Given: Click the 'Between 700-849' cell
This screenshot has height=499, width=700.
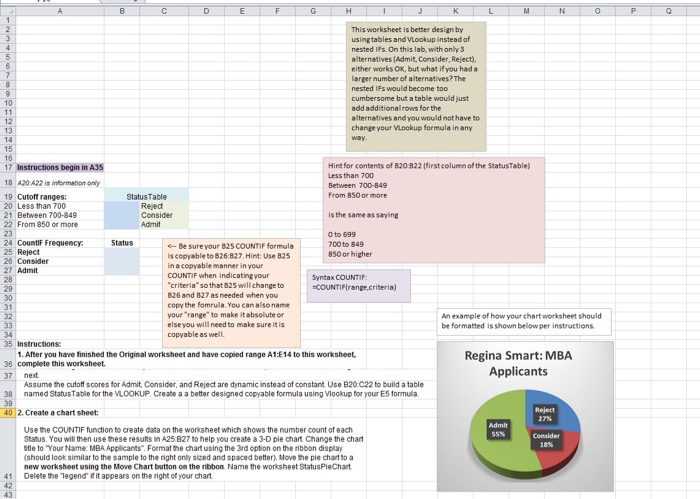Looking at the screenshot, I should pos(60,215).
